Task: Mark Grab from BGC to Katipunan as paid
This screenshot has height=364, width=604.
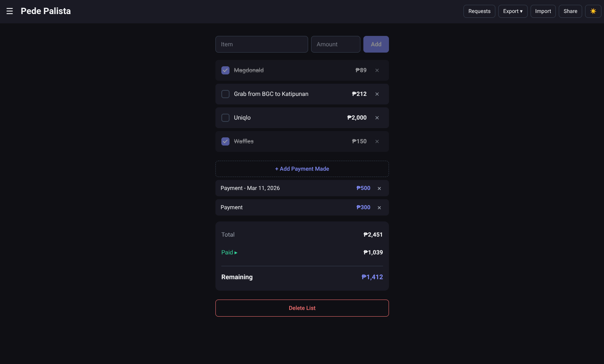Action: coord(225,94)
